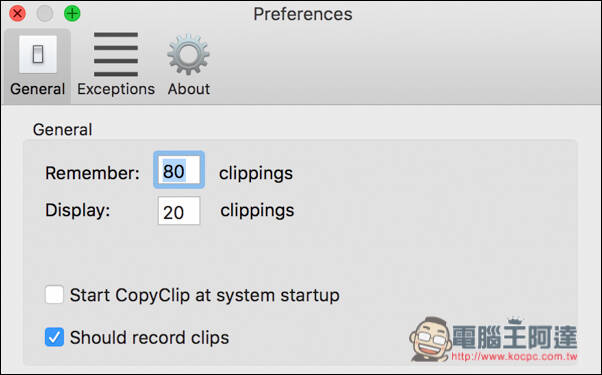Click the Start CopyClip at system startup label
Viewport: 602px width, 375px height.
(205, 296)
